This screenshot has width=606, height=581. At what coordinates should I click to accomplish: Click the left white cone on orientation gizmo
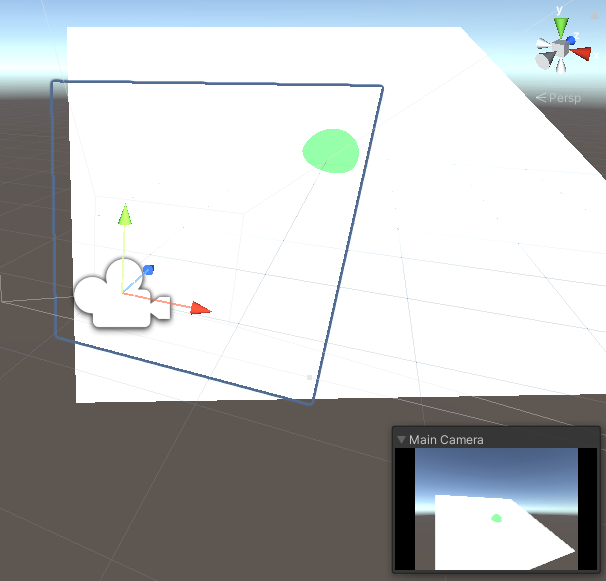pyautogui.click(x=543, y=44)
